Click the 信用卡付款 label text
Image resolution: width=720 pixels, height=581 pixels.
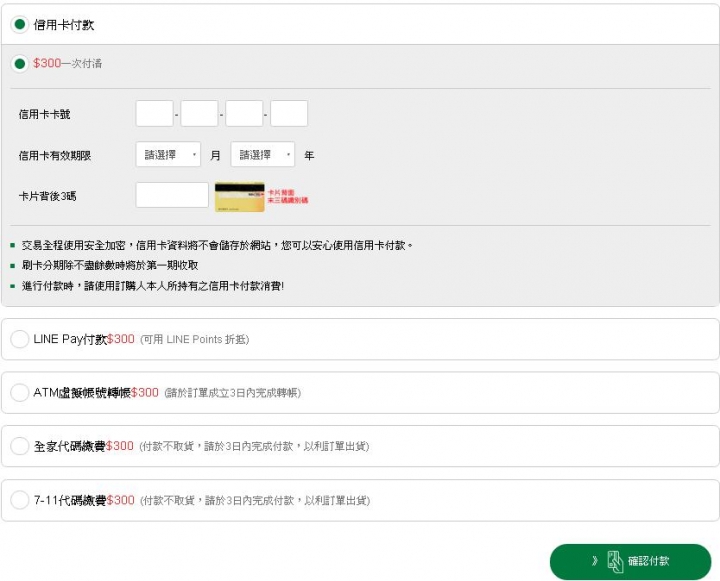point(64,25)
